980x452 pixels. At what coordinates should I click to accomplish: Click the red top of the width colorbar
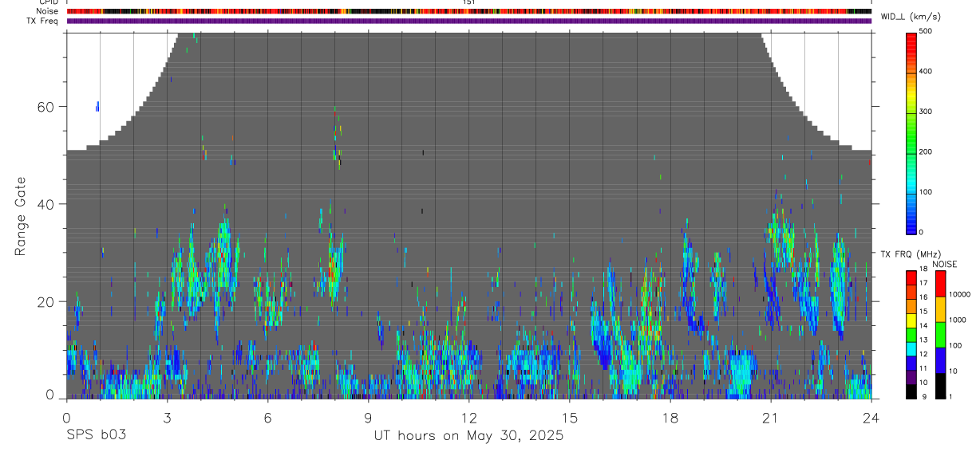click(912, 40)
